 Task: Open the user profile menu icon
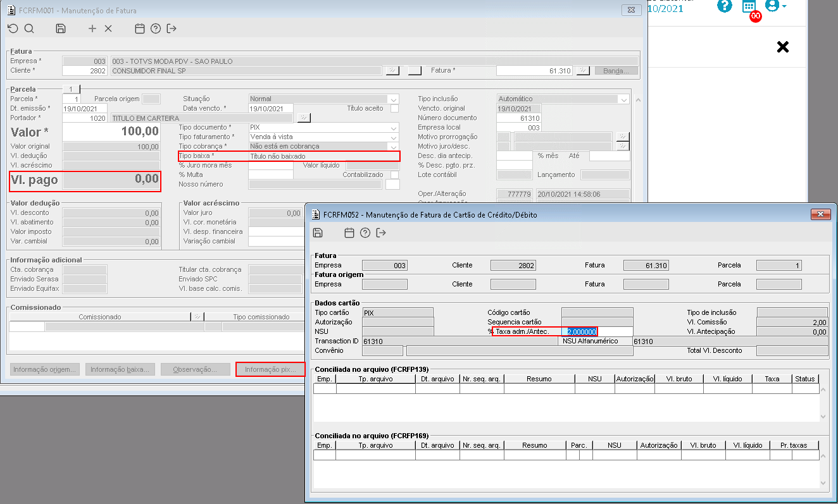[x=775, y=5]
